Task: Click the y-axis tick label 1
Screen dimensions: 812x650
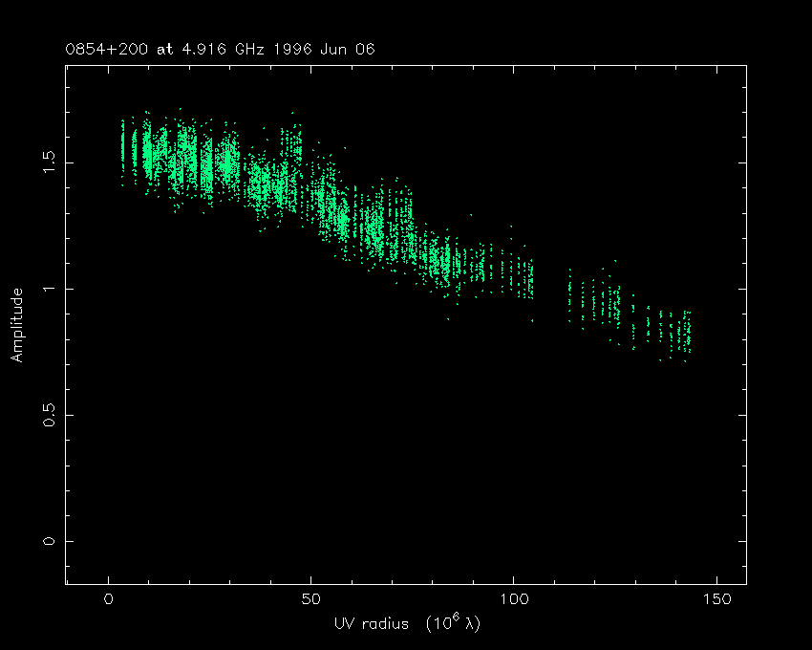Action: [50, 289]
